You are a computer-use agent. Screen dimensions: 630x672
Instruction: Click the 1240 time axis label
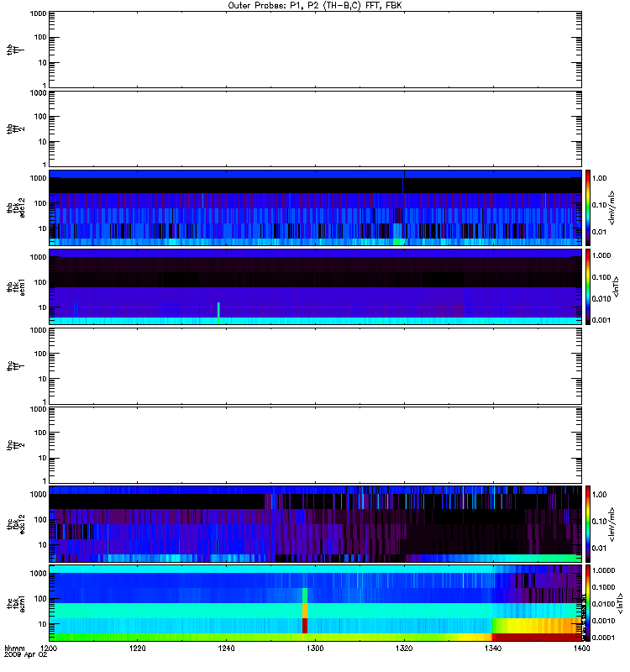pyautogui.click(x=226, y=648)
